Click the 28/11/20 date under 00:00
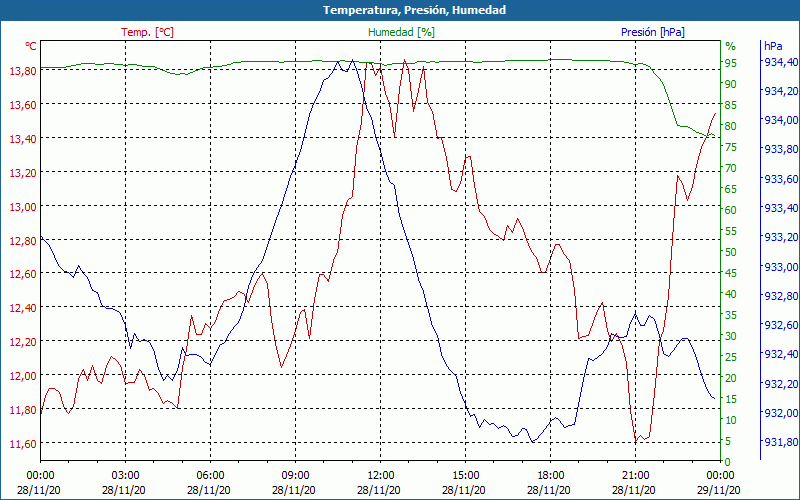Screen dimensions: 800x500 [39, 490]
